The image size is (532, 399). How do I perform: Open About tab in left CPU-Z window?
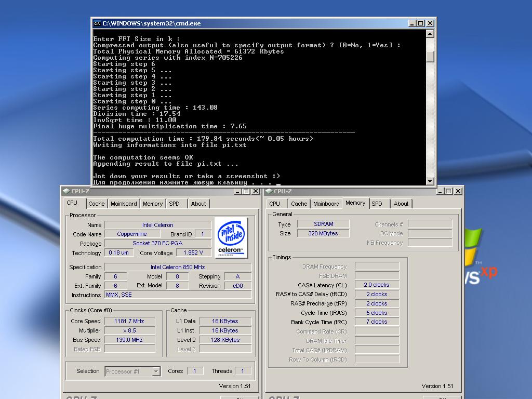(198, 204)
